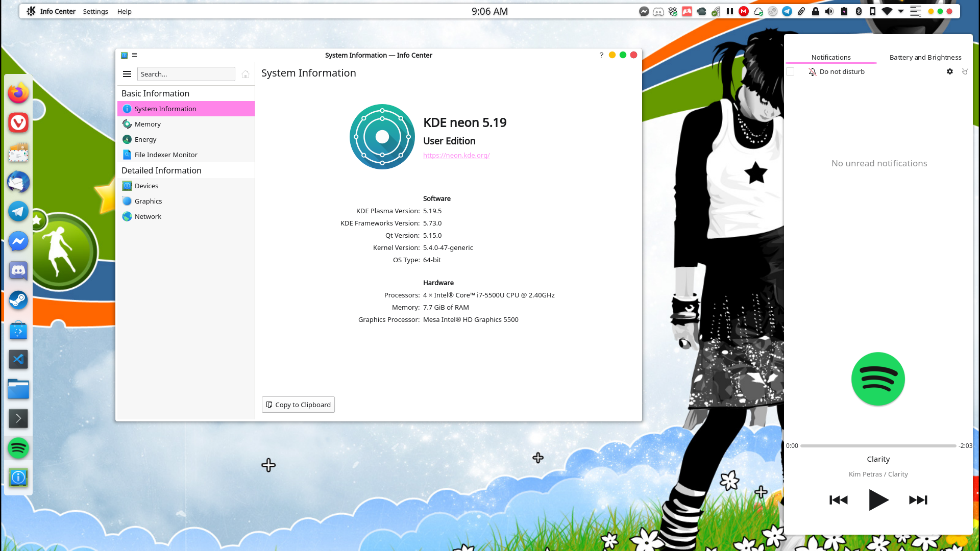Launch Steam from the dock

point(18,300)
